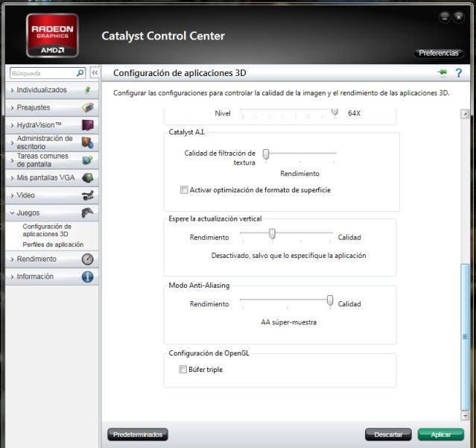Click the Búsqueda search field

(42, 73)
